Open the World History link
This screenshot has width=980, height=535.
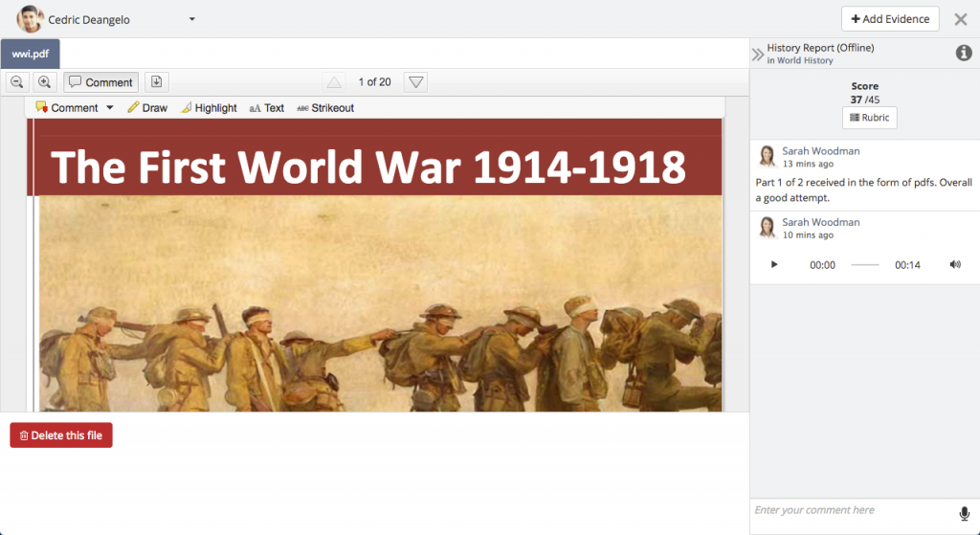click(805, 60)
